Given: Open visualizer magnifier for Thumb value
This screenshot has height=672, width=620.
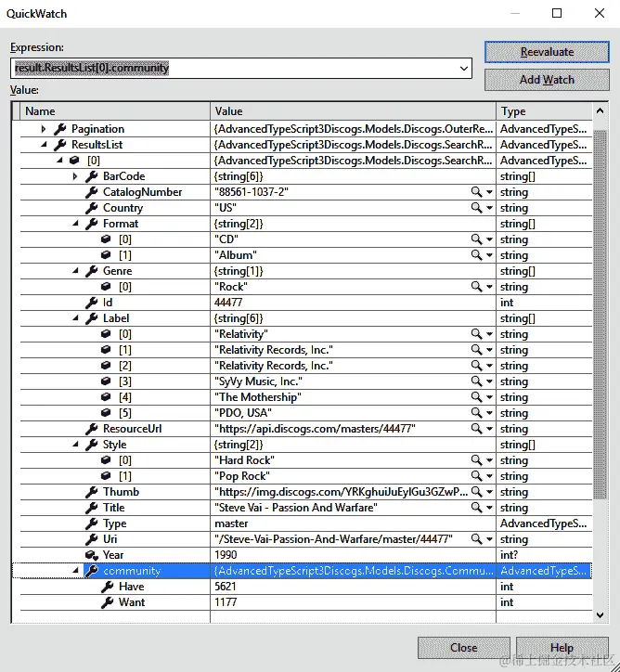Looking at the screenshot, I should pyautogui.click(x=476, y=492).
